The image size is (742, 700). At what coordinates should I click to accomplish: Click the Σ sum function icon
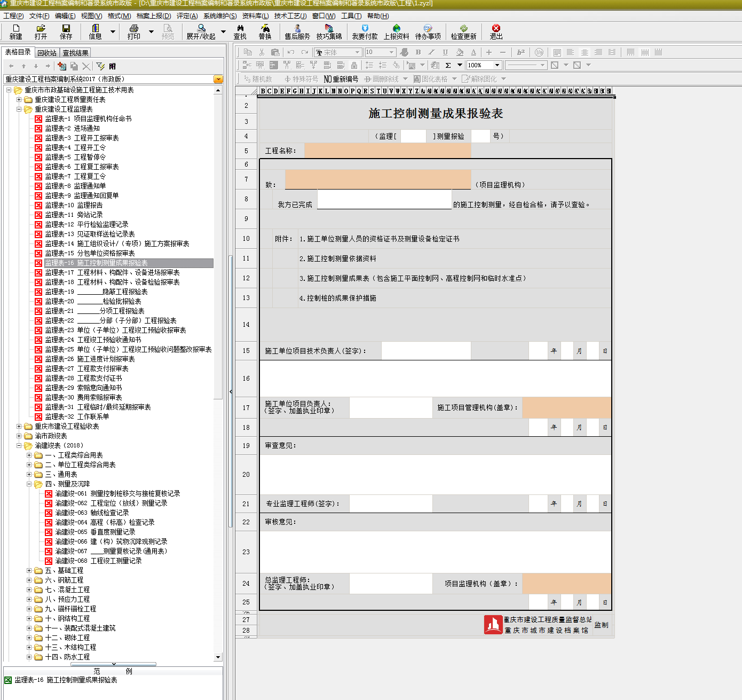[x=448, y=65]
